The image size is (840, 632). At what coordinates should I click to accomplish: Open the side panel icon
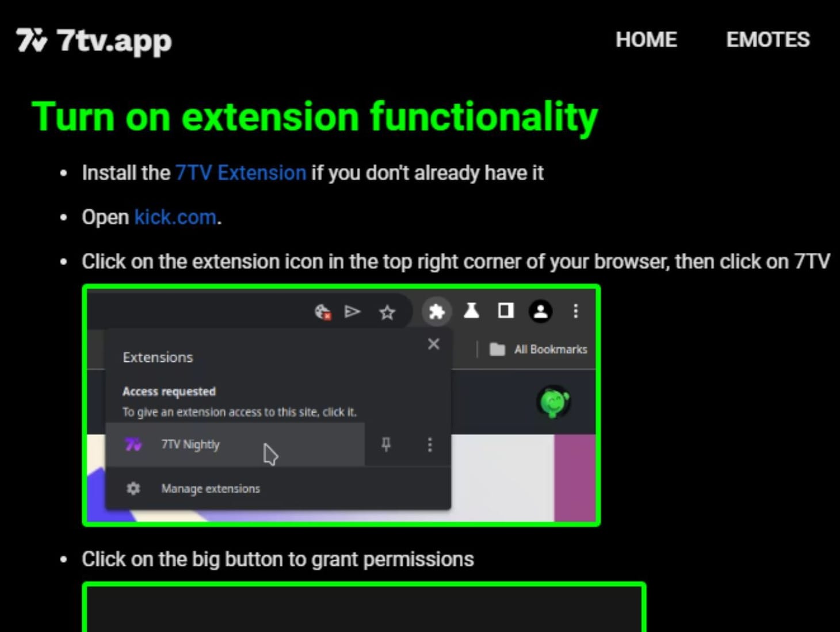pyautogui.click(x=505, y=311)
